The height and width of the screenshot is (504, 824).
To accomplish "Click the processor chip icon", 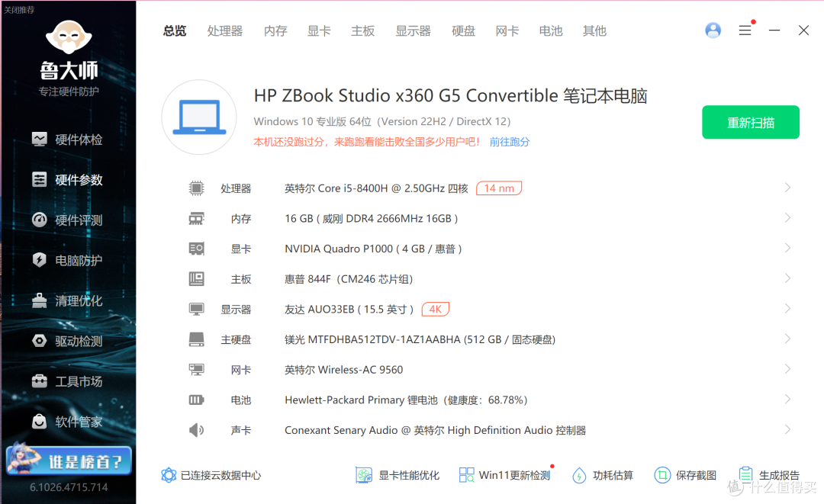I will point(197,188).
